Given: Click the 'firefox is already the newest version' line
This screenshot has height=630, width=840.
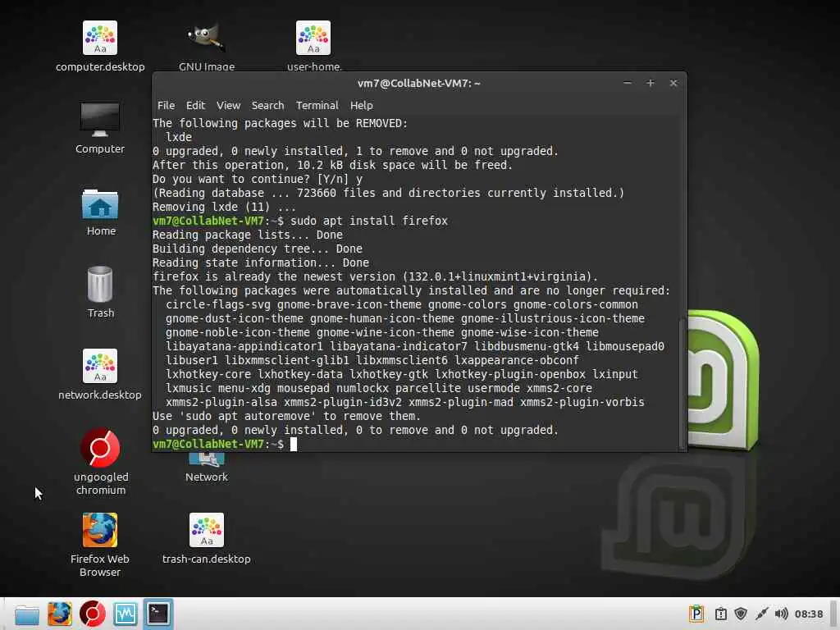Looking at the screenshot, I should [375, 276].
